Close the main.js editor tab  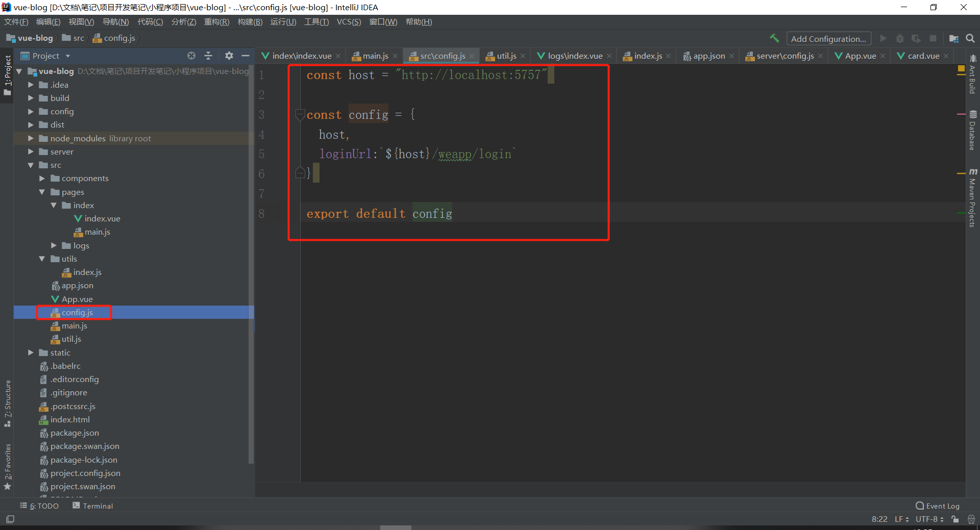pyautogui.click(x=395, y=56)
